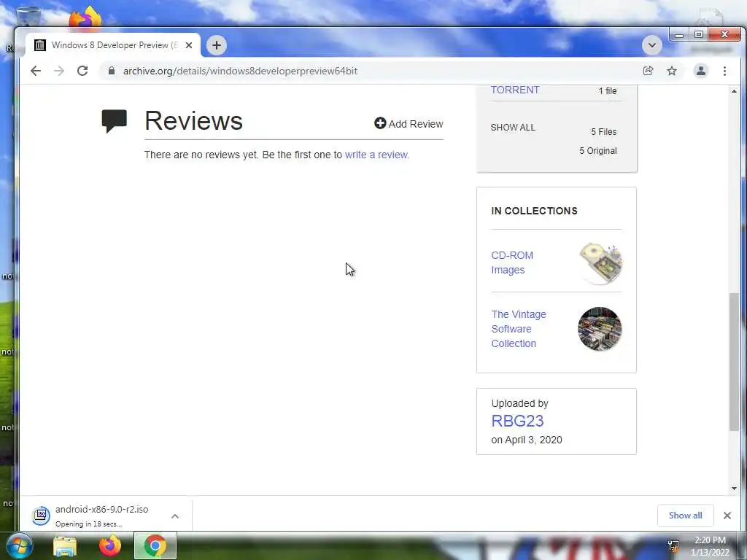The width and height of the screenshot is (747, 560).
Task: Open the 'write a review' link
Action: click(x=377, y=155)
